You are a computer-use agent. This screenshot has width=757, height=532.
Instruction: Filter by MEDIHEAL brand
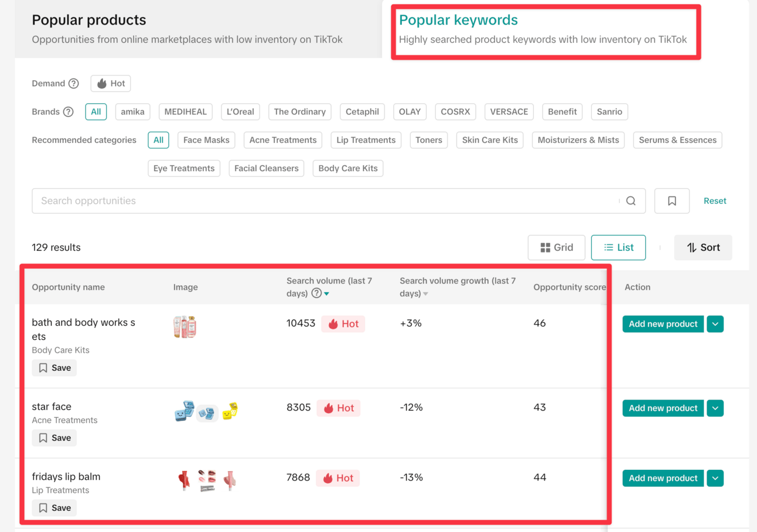[x=185, y=111]
